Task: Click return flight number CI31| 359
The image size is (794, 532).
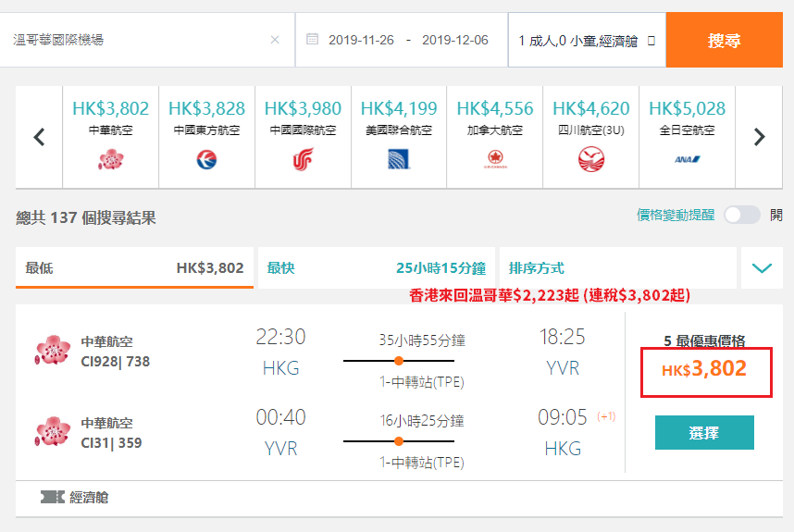Action: 111,443
